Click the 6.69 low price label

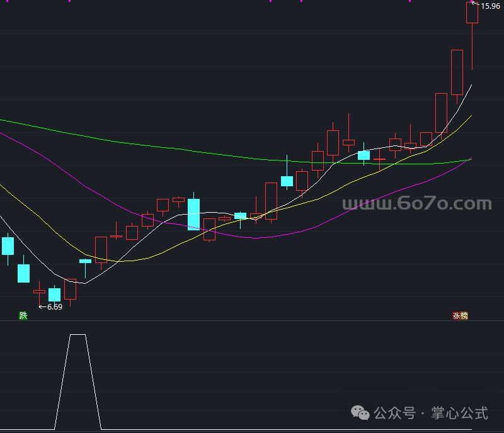[x=55, y=307]
